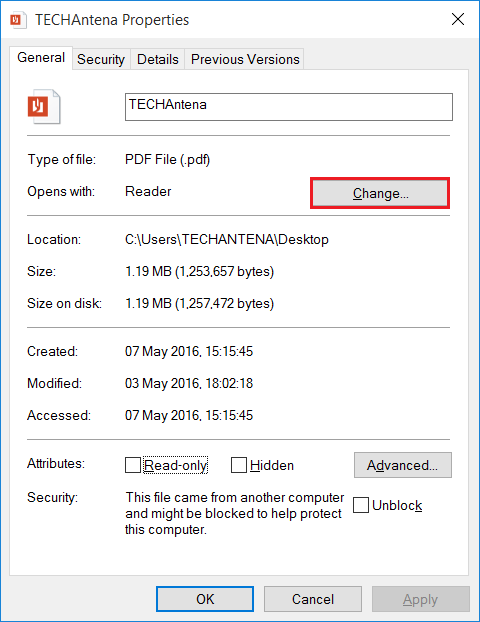Confirm with the OK button

(x=205, y=599)
